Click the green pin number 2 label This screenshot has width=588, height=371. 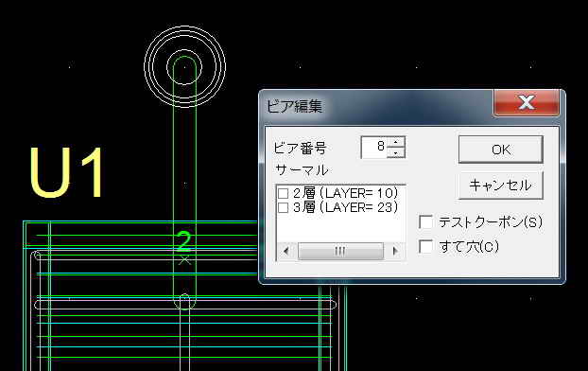pos(184,241)
